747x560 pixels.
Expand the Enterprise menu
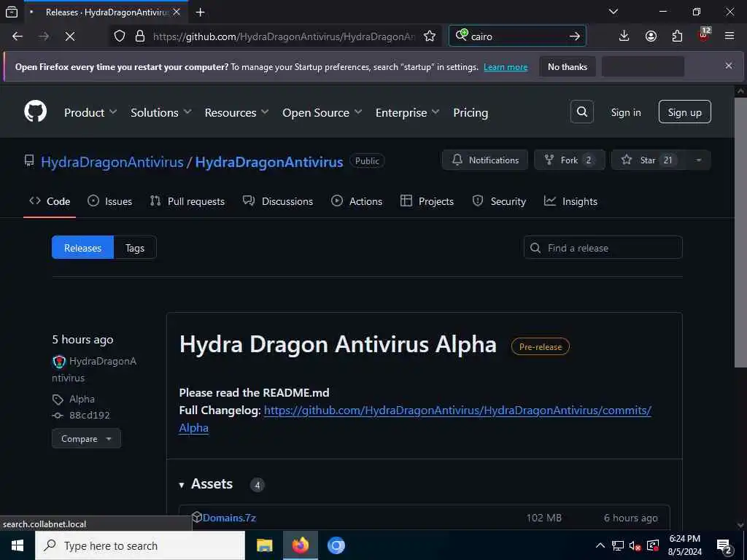tap(407, 113)
